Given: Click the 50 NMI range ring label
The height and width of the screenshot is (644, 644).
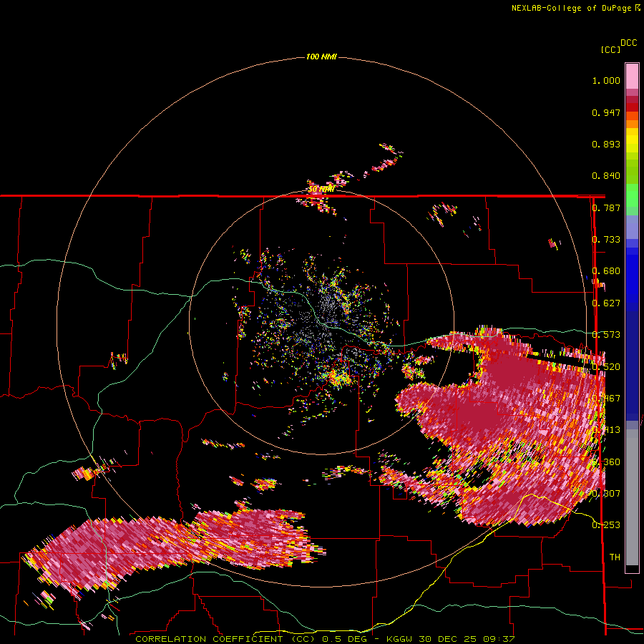Looking at the screenshot, I should [321, 190].
